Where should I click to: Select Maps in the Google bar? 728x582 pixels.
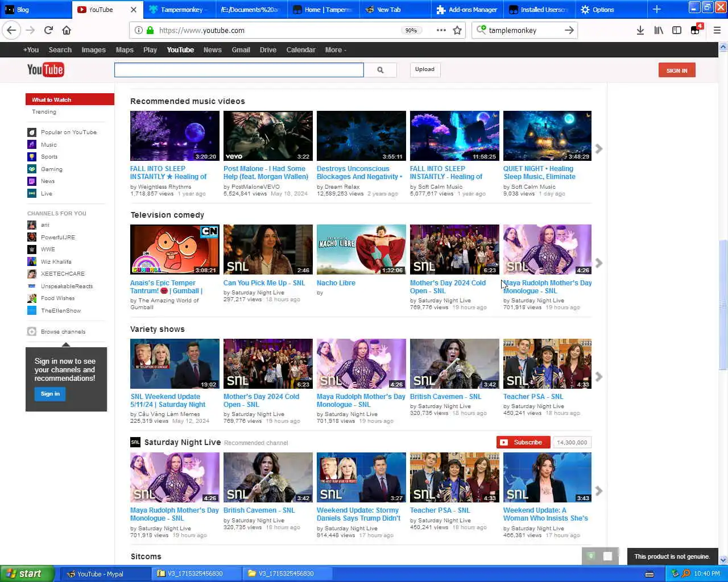(x=125, y=50)
